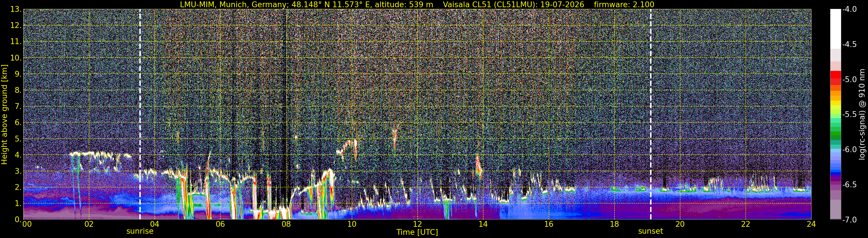Click the '06' hour tick label
The image size is (868, 238).
pos(220,224)
